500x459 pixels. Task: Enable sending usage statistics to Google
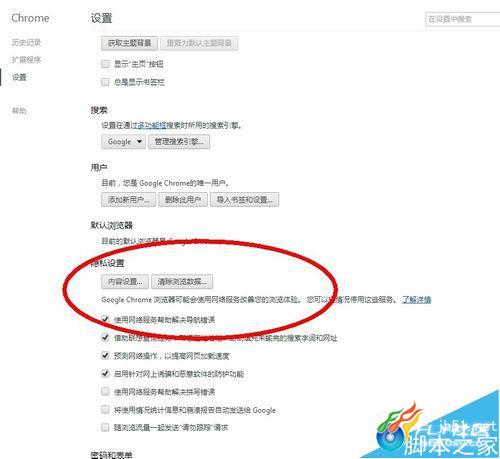point(105,409)
